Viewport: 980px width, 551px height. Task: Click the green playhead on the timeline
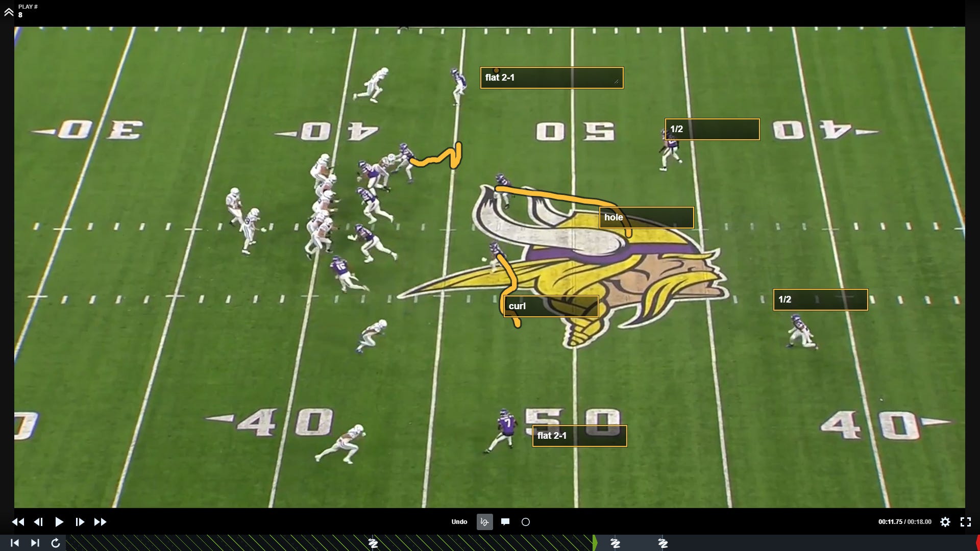coord(595,543)
